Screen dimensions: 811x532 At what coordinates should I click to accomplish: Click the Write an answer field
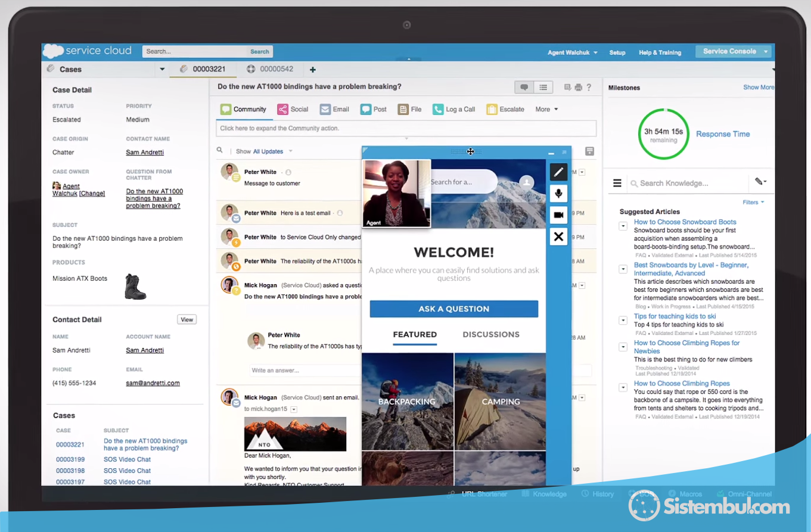point(420,371)
